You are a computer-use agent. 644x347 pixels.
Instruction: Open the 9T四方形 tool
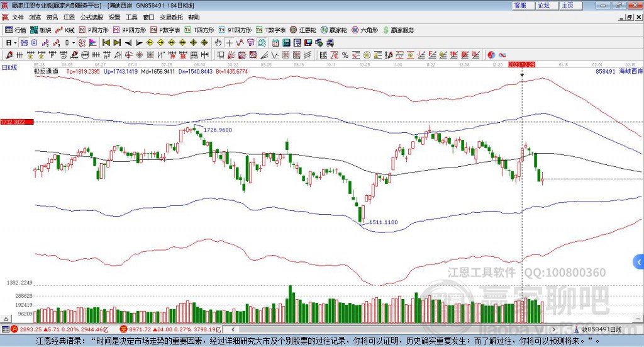click(x=235, y=30)
